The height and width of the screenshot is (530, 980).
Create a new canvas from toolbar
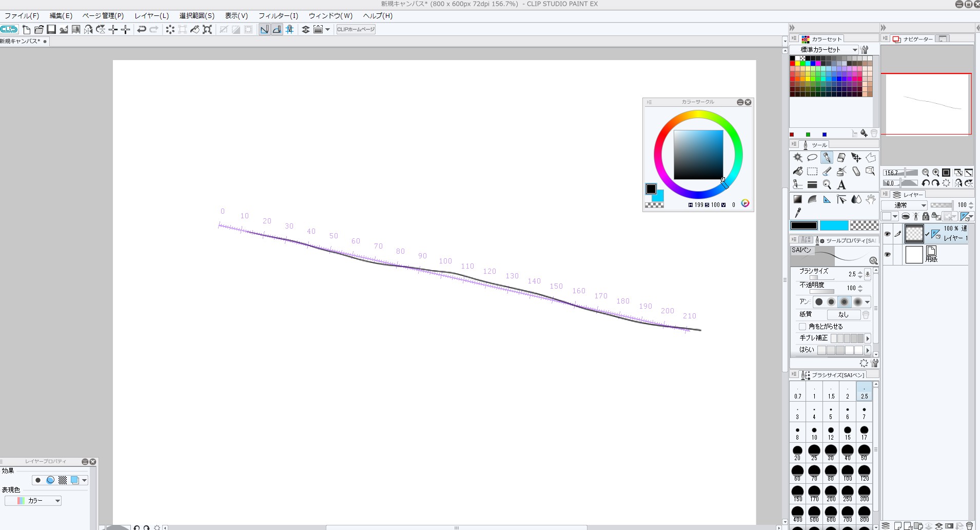click(x=27, y=29)
